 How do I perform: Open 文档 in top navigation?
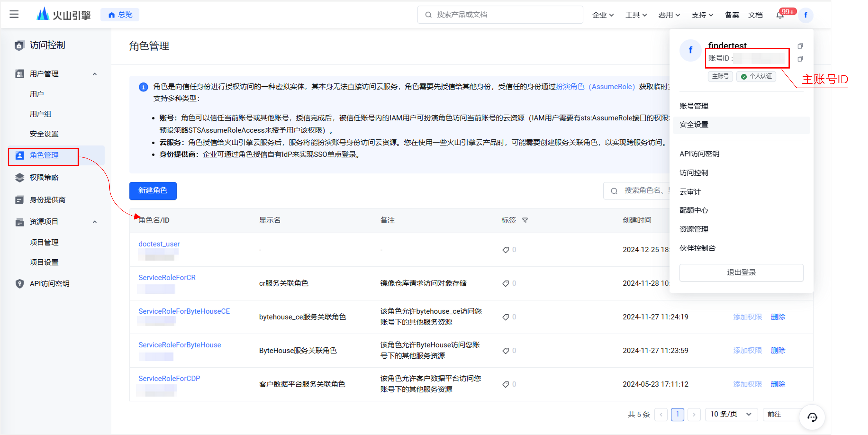[755, 15]
